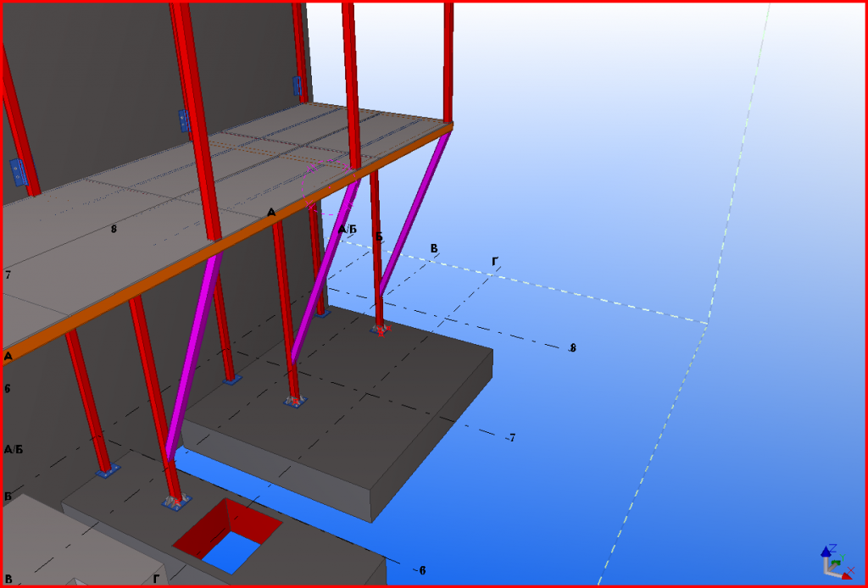Select the longest magenta brace near the floor opening
The image size is (868, 588).
[194, 357]
